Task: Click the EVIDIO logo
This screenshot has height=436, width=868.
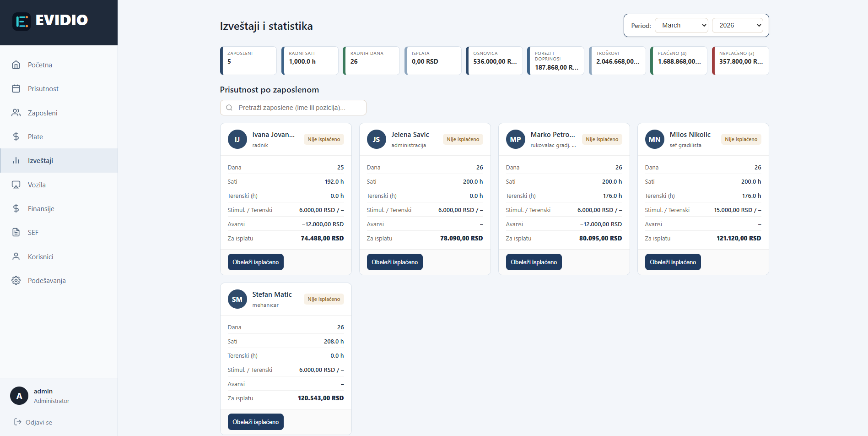Action: pos(50,20)
